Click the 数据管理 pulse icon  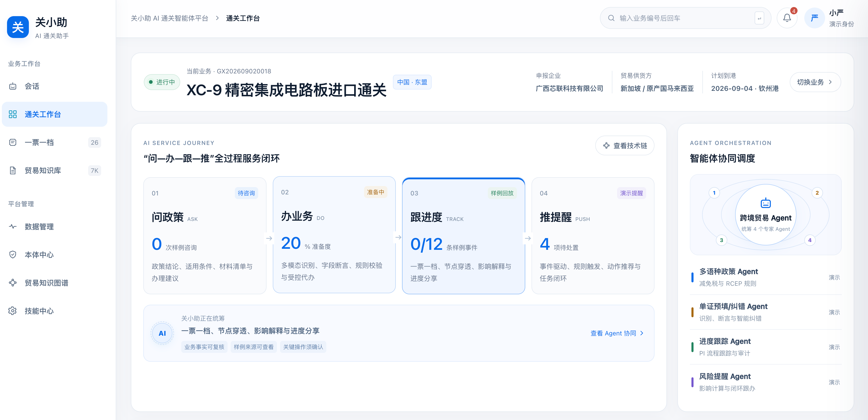click(x=13, y=226)
